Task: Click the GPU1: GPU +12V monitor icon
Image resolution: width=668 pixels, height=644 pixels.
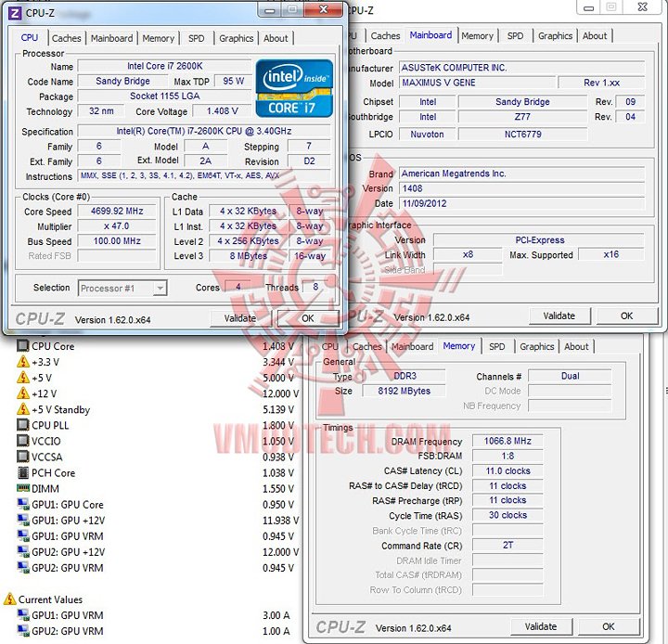Action: click(x=23, y=520)
